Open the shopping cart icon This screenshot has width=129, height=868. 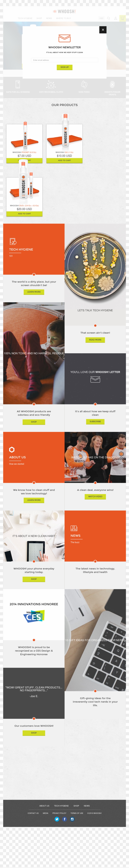(123, 18)
